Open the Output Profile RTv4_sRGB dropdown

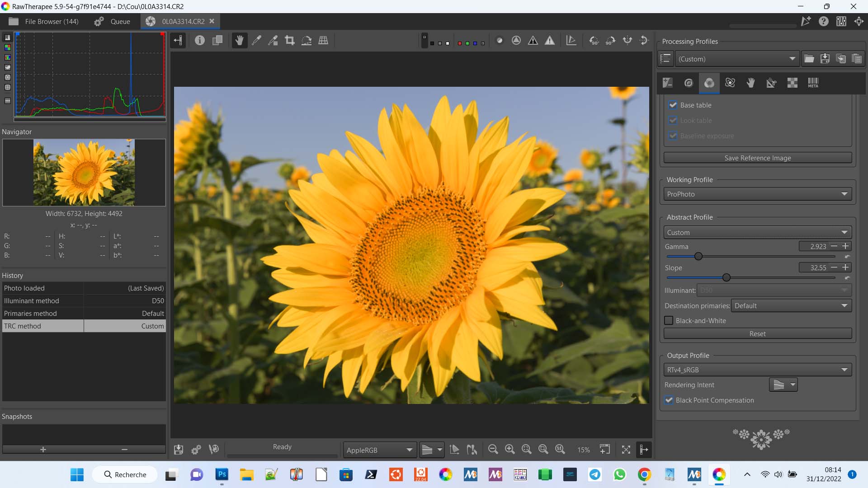tap(757, 370)
